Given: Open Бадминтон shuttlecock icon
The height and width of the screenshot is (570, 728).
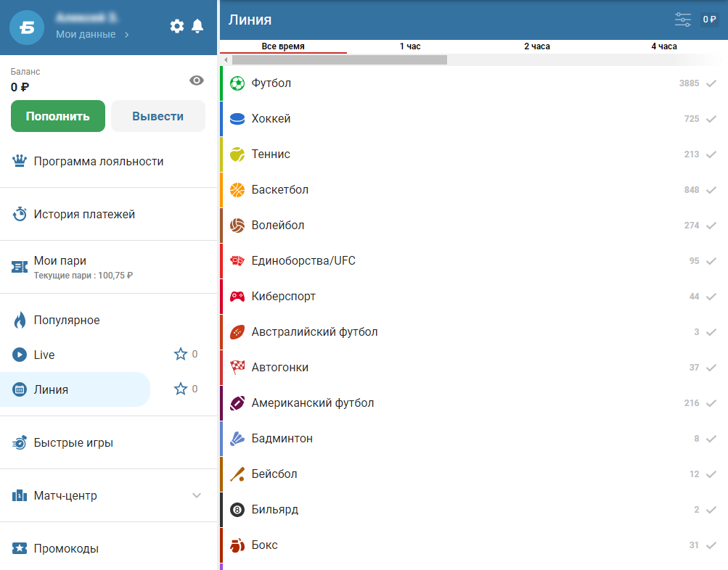Looking at the screenshot, I should (237, 438).
